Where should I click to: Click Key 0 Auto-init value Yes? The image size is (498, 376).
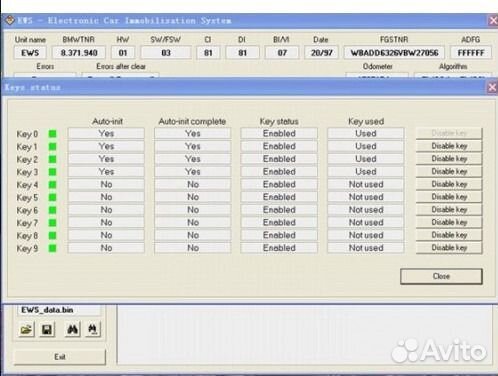(x=106, y=133)
